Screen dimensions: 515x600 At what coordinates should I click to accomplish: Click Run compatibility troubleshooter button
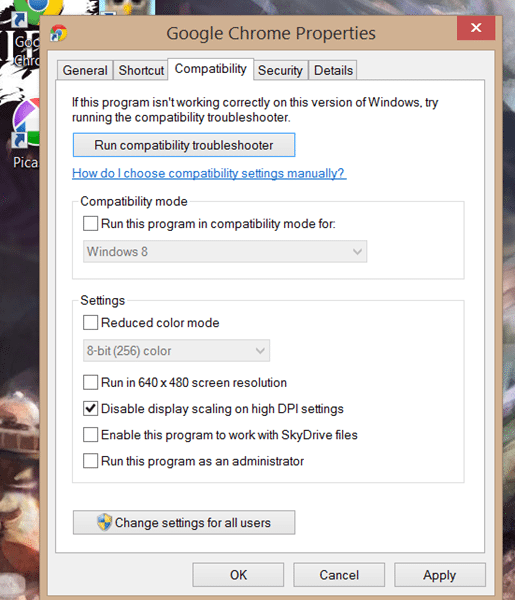[x=184, y=145]
